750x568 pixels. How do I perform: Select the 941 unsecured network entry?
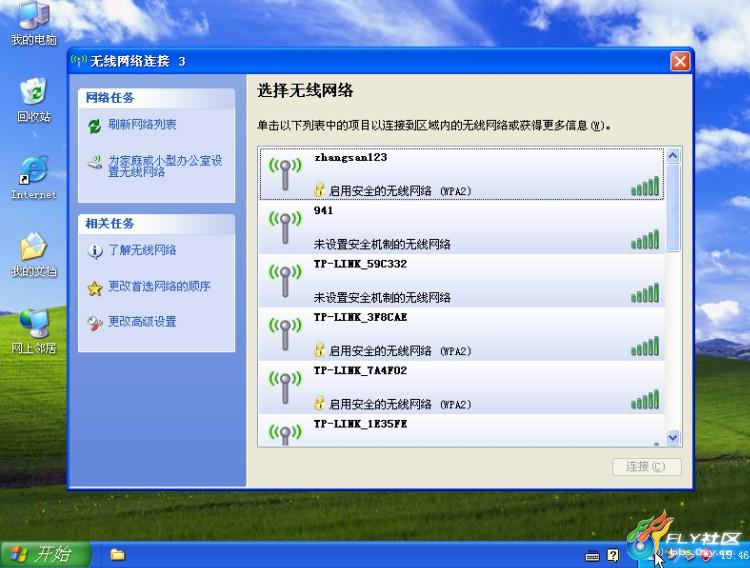(462, 227)
